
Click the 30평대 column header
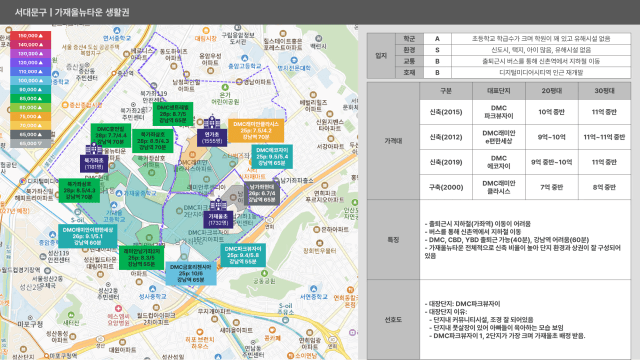[x=604, y=91]
